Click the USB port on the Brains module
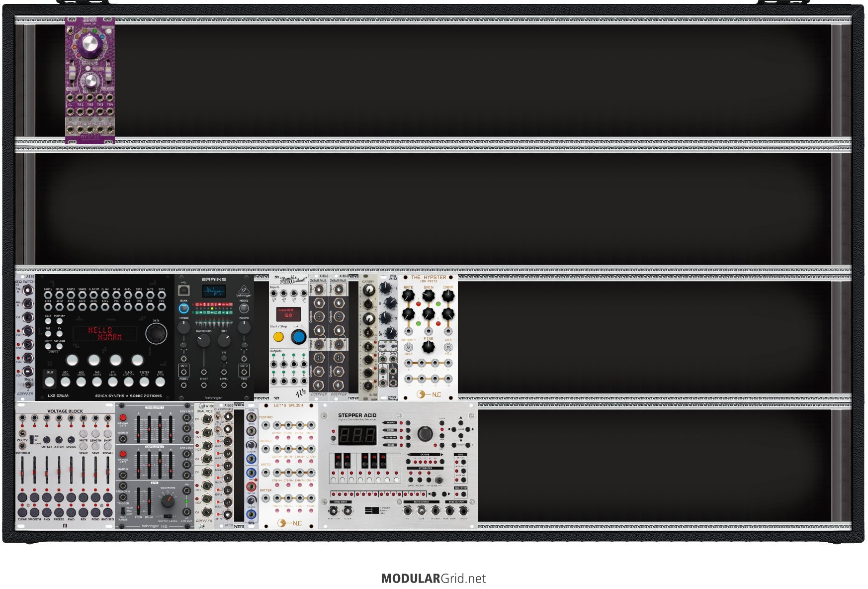 [x=183, y=291]
